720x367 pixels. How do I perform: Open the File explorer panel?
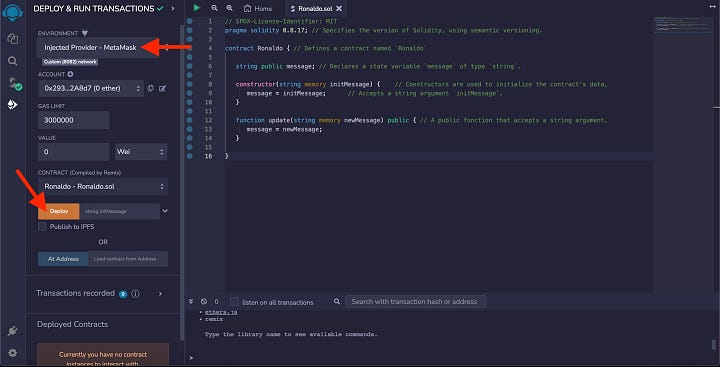[13, 39]
